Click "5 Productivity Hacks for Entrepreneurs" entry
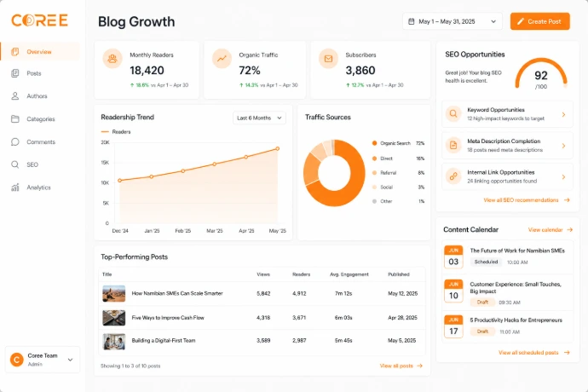This screenshot has width=588, height=392. [516, 320]
